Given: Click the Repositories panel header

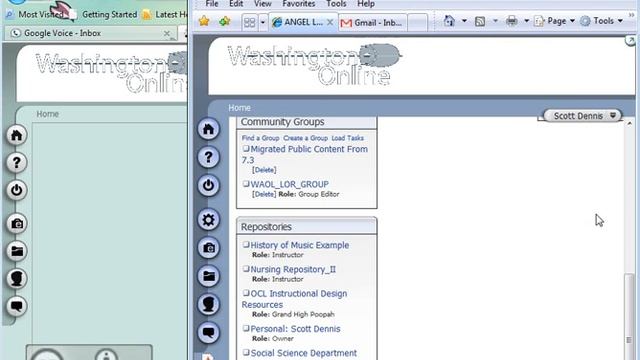Looking at the screenshot, I should coord(307,227).
